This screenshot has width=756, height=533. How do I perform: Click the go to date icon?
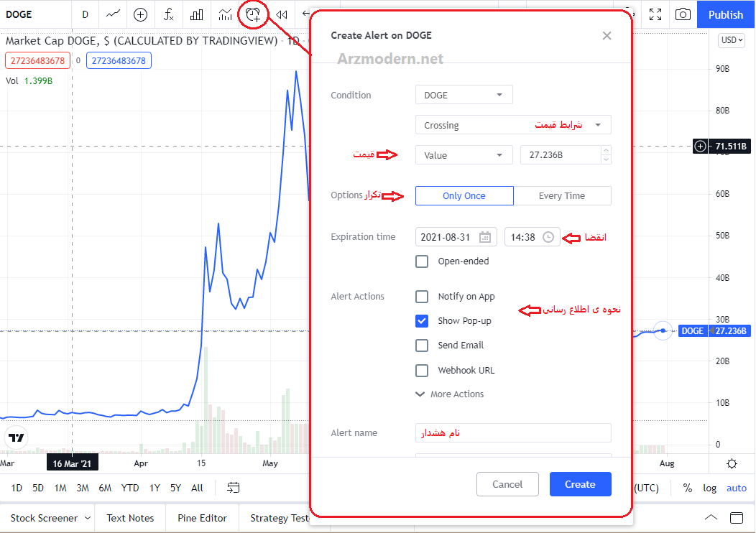coord(233,488)
